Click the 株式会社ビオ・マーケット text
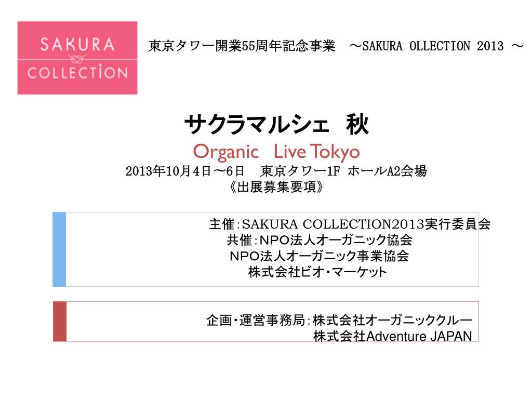The image size is (532, 399). 317,272
